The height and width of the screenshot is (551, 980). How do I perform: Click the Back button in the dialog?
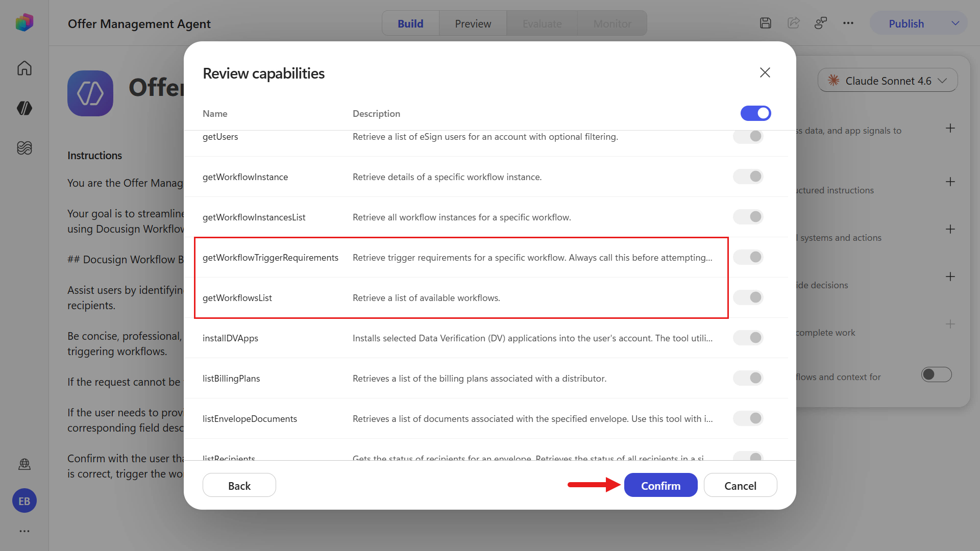(239, 485)
